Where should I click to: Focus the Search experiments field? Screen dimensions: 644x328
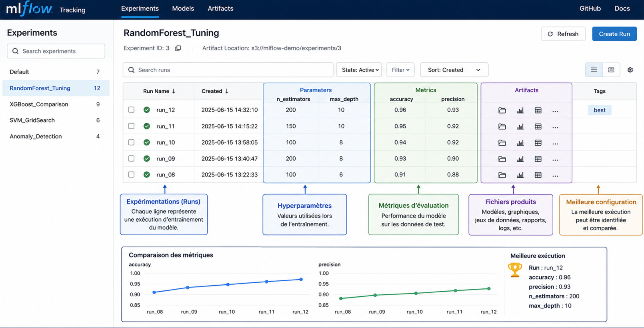tap(56, 51)
